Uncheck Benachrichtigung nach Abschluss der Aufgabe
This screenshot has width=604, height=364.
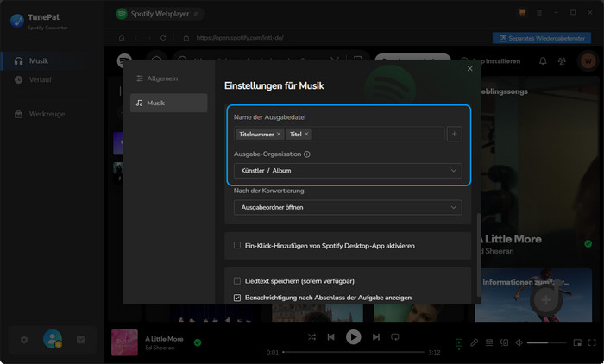coord(237,298)
